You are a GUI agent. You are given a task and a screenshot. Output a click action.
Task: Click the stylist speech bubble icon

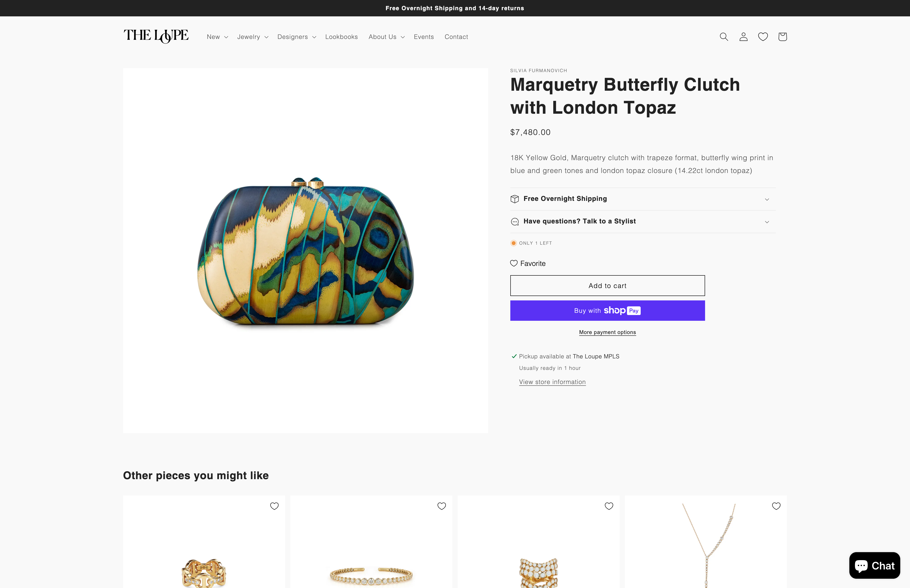[515, 221]
